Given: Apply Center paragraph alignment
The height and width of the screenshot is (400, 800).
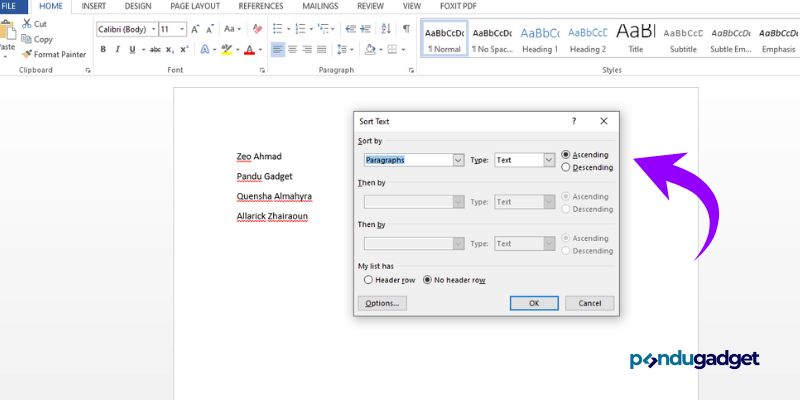Looking at the screenshot, I should (293, 49).
